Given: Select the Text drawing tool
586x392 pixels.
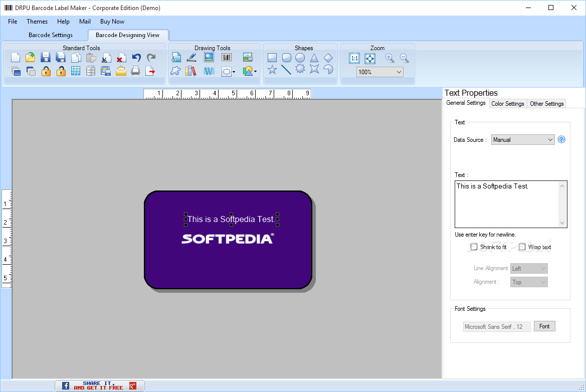Looking at the screenshot, I should (x=176, y=58).
